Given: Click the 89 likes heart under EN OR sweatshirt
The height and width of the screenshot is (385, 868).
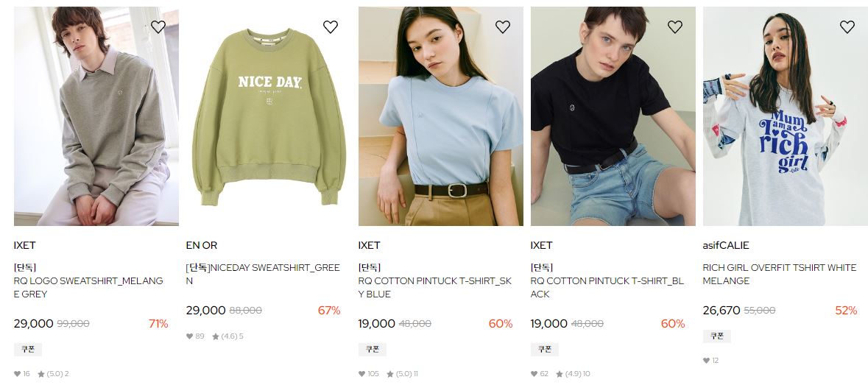Looking at the screenshot, I should click(x=189, y=336).
